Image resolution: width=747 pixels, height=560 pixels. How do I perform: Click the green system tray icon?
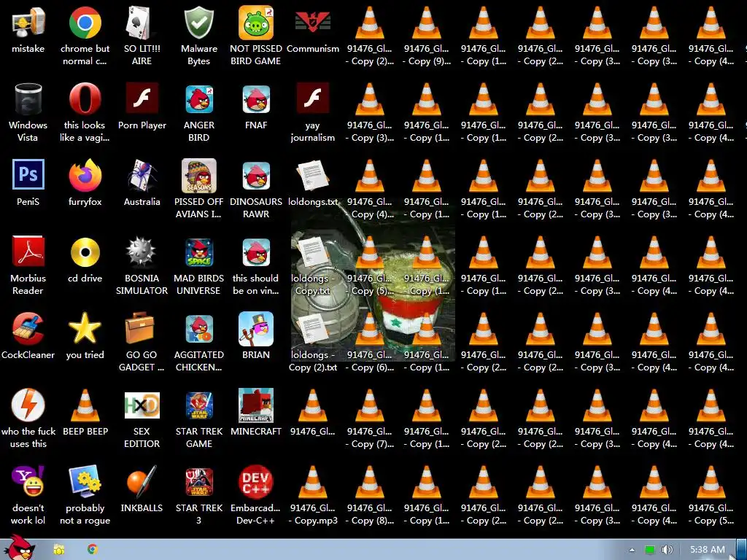pyautogui.click(x=649, y=550)
